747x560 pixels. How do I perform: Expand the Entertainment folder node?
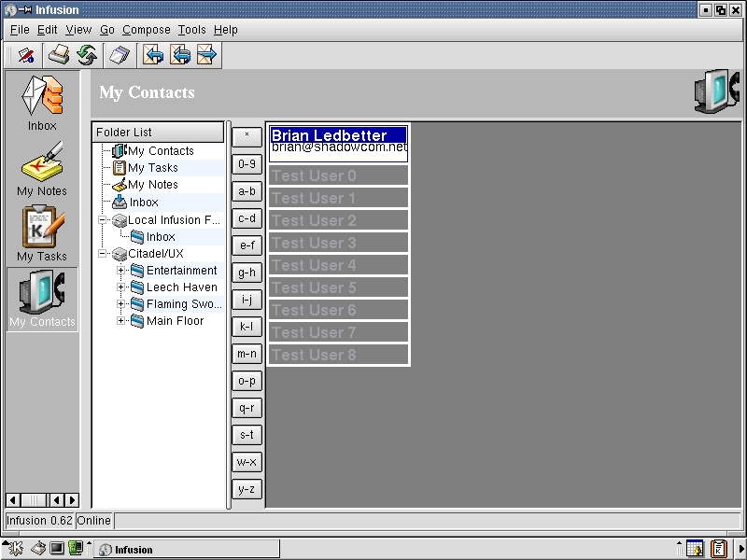click(121, 271)
